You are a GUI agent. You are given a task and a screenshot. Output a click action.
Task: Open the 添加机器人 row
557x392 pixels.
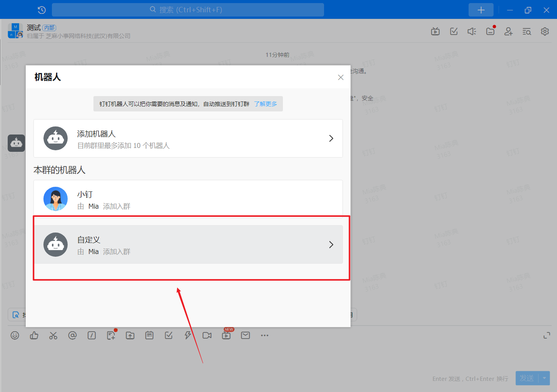tap(188, 138)
